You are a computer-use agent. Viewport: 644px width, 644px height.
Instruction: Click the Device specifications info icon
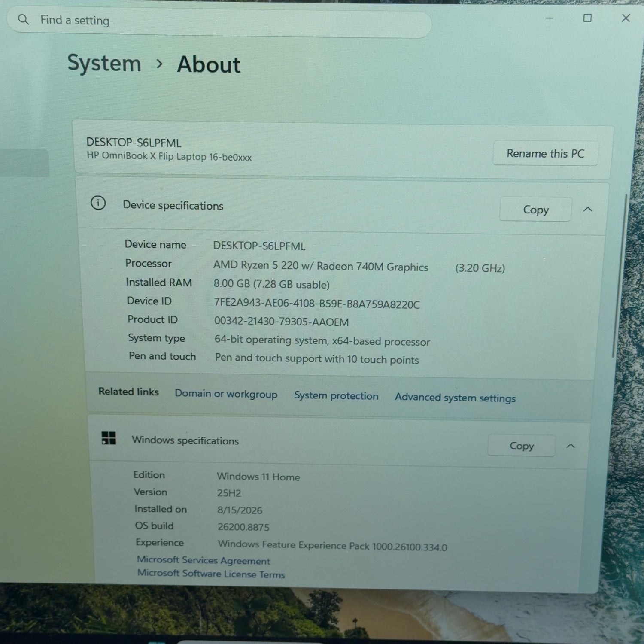pyautogui.click(x=98, y=203)
